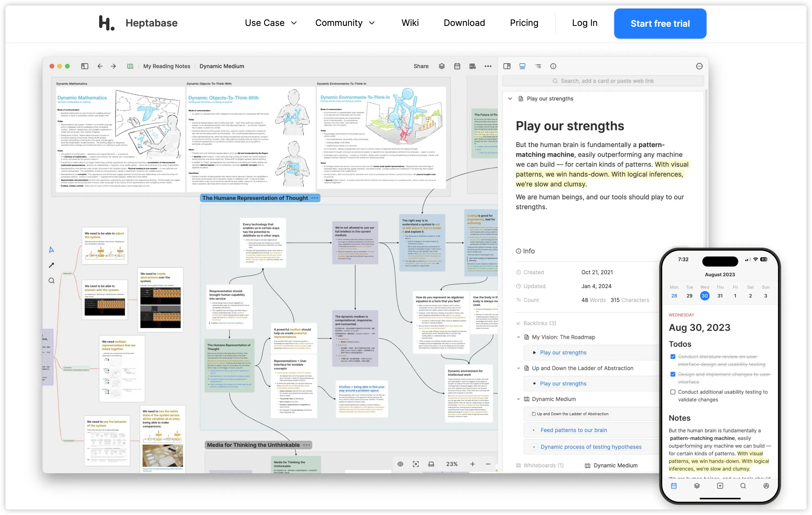
Task: Check the 'Conduct additional usability testing' todo
Action: click(673, 392)
